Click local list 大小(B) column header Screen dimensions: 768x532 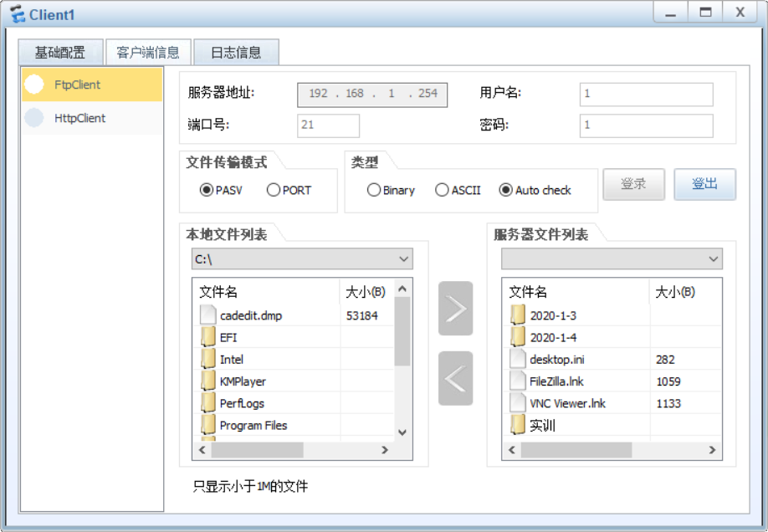pos(367,292)
